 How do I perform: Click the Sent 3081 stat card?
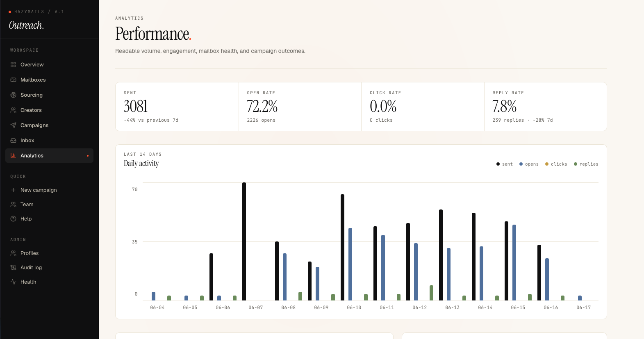[177, 107]
